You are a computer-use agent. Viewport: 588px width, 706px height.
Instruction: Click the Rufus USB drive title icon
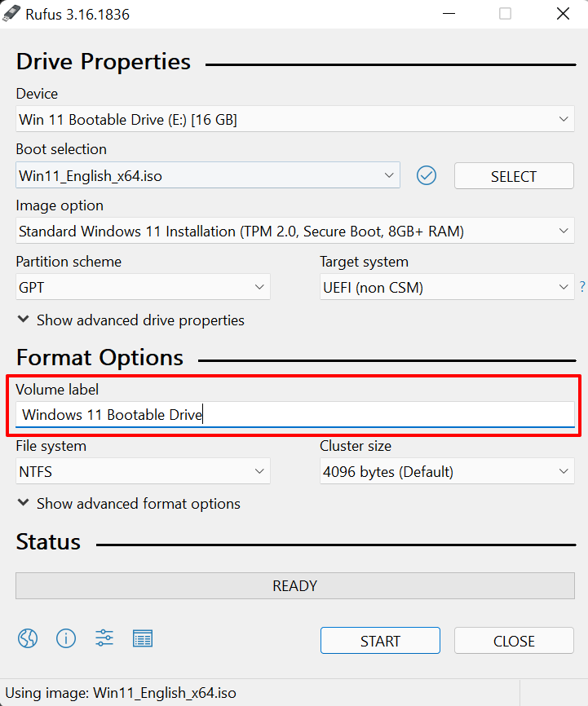pyautogui.click(x=12, y=14)
